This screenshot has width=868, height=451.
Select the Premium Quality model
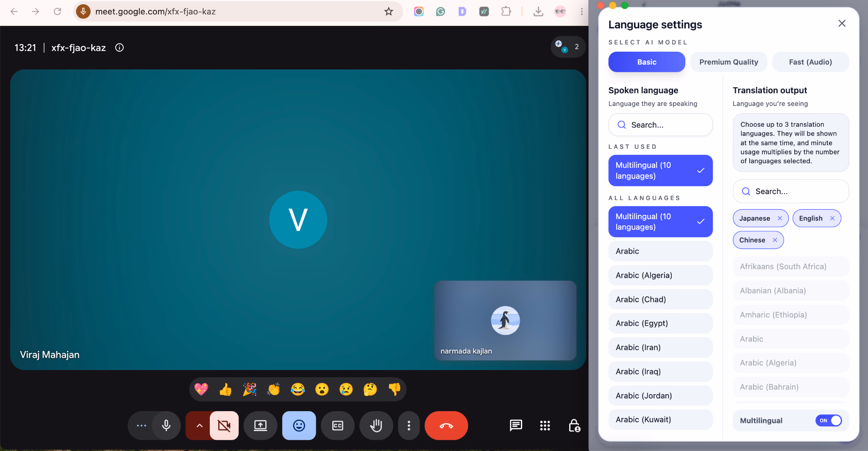[x=729, y=62]
